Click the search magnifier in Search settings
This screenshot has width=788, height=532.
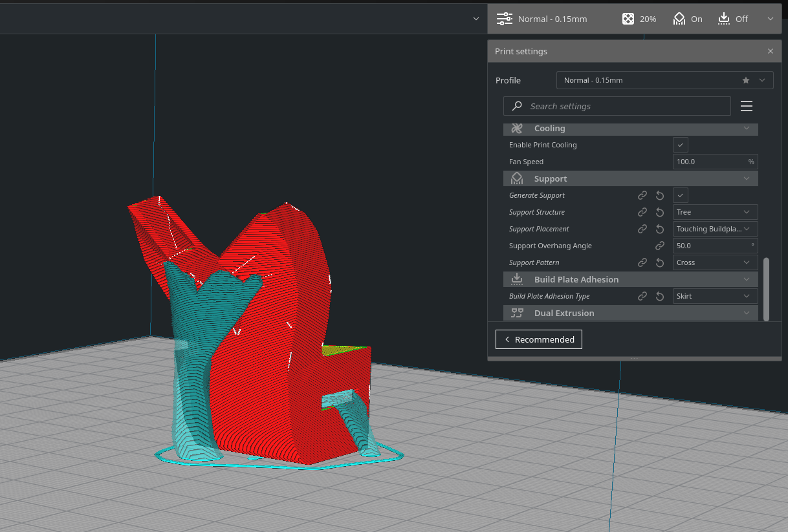click(516, 106)
